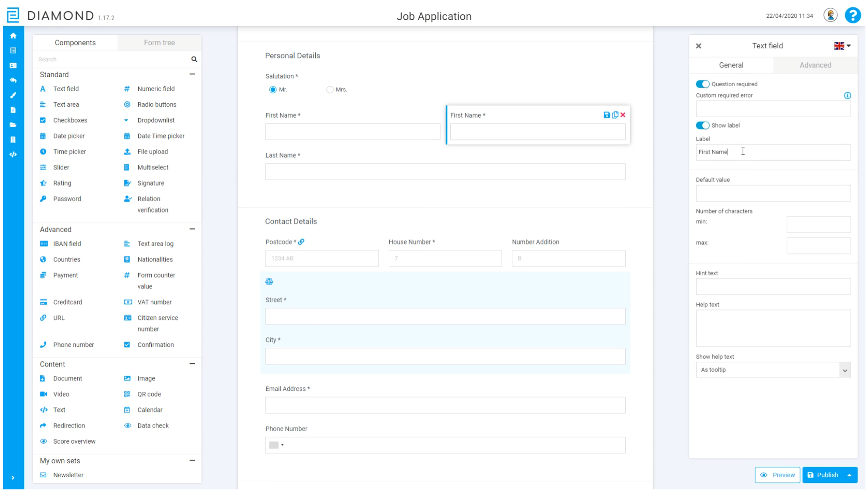The height and width of the screenshot is (492, 868).
Task: Turn off the Show label toggle
Action: (703, 125)
